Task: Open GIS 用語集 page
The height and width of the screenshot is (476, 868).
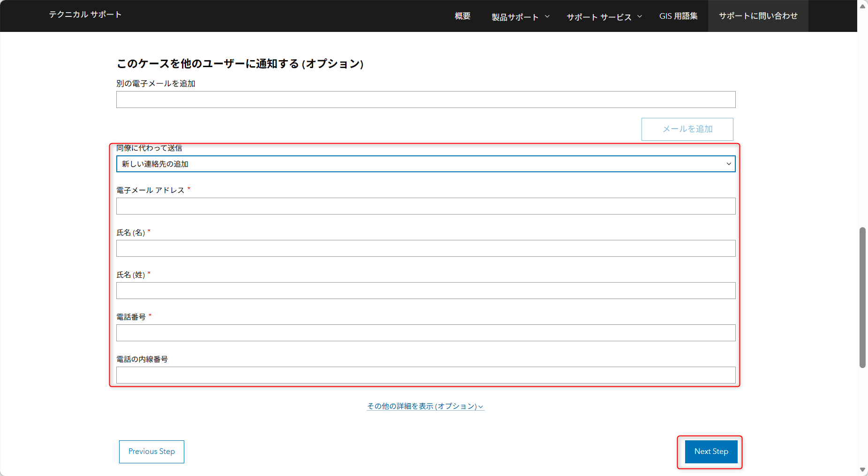Action: pos(678,16)
